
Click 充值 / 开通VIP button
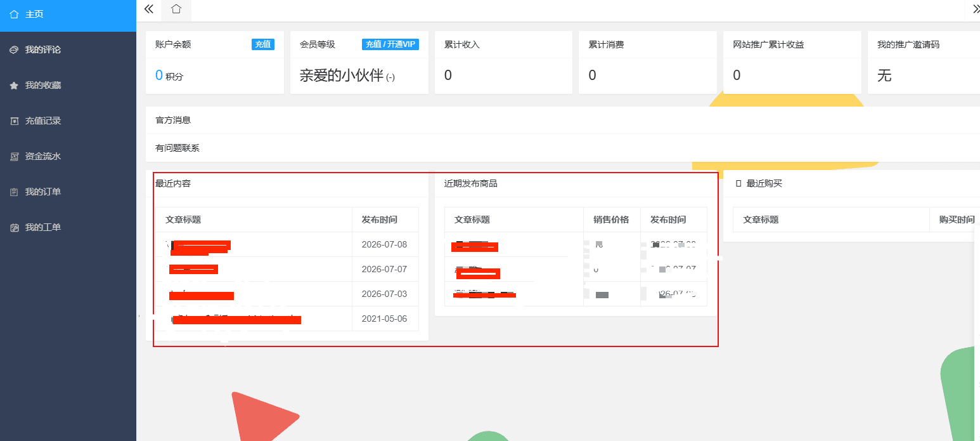point(390,44)
